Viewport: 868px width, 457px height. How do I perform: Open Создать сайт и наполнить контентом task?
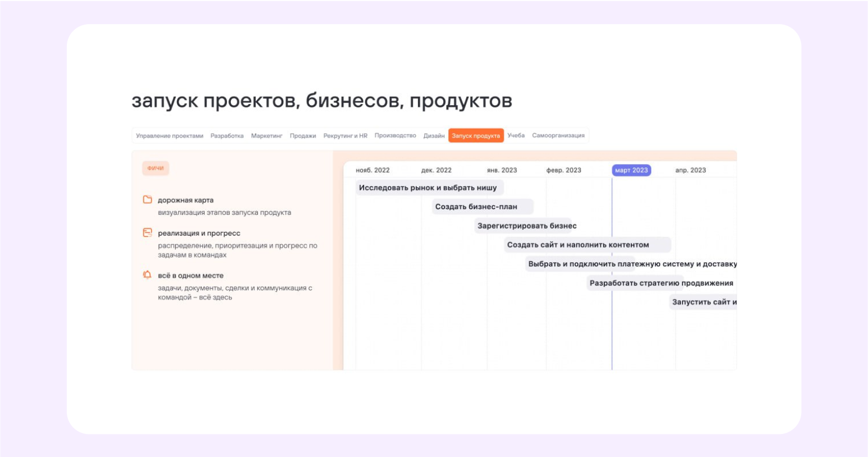pyautogui.click(x=587, y=245)
